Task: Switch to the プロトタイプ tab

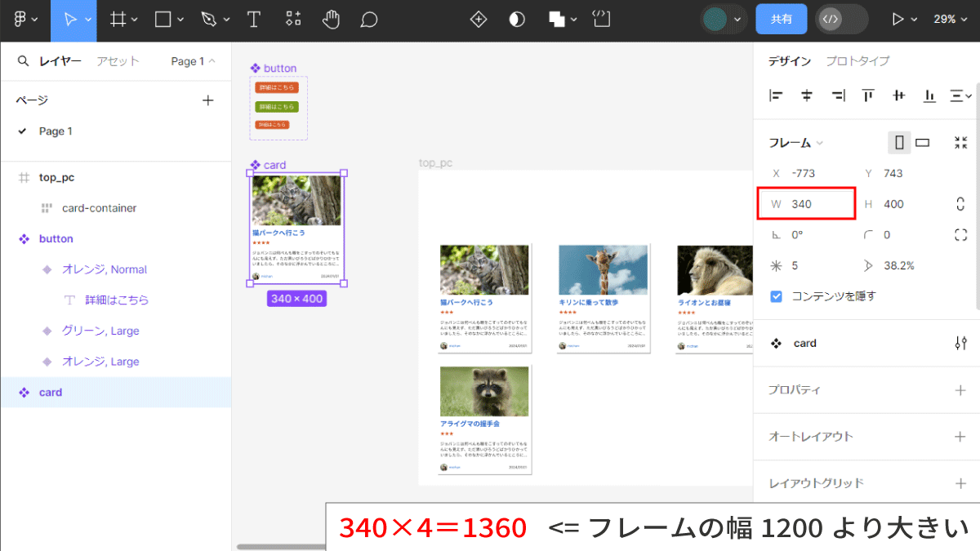Action: (857, 61)
